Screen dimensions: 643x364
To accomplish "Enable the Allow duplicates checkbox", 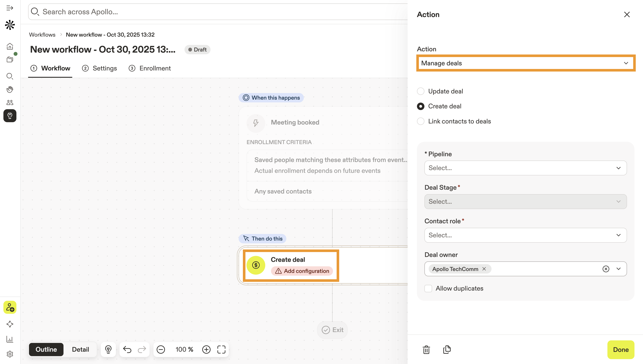I will (x=428, y=288).
